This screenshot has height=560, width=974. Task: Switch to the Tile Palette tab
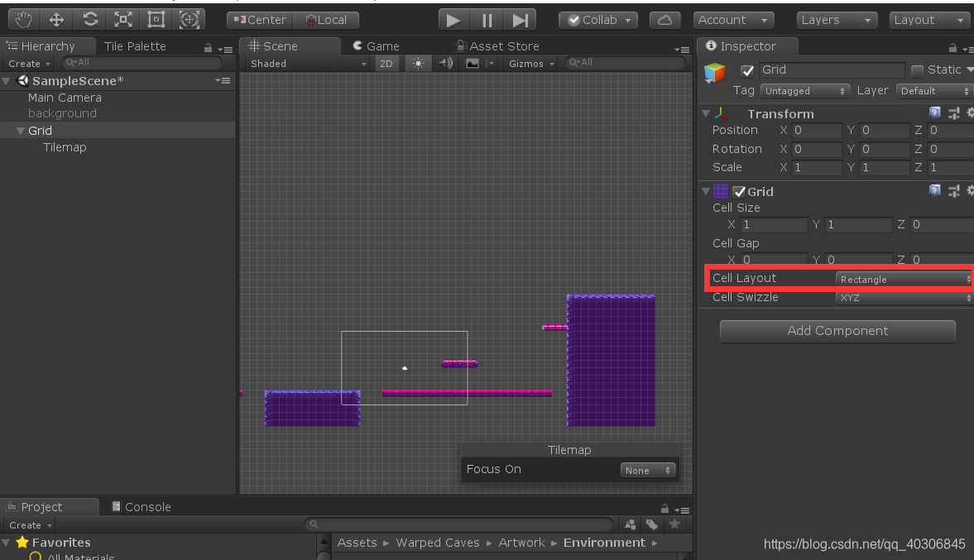(135, 46)
